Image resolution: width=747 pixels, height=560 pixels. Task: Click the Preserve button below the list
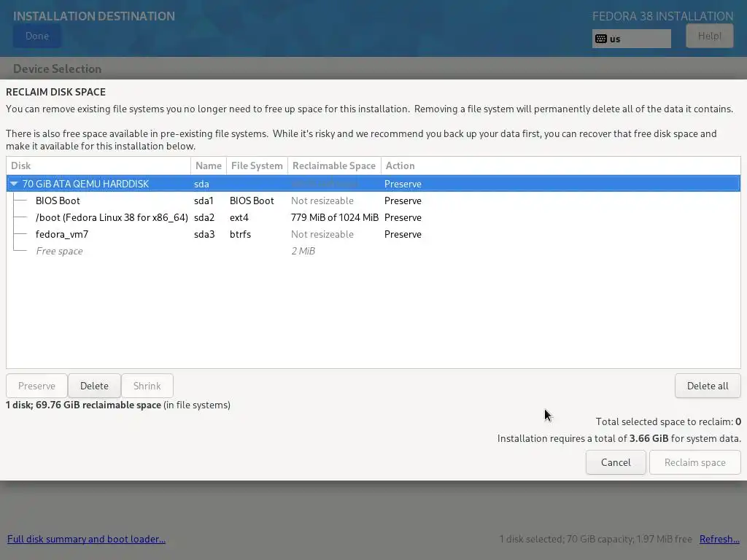pos(36,386)
